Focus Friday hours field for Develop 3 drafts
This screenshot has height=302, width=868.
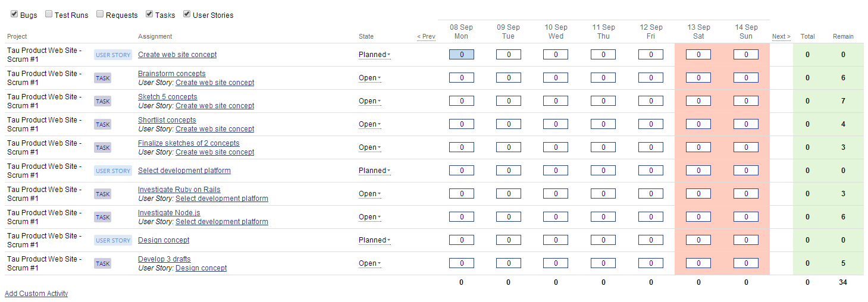651,263
